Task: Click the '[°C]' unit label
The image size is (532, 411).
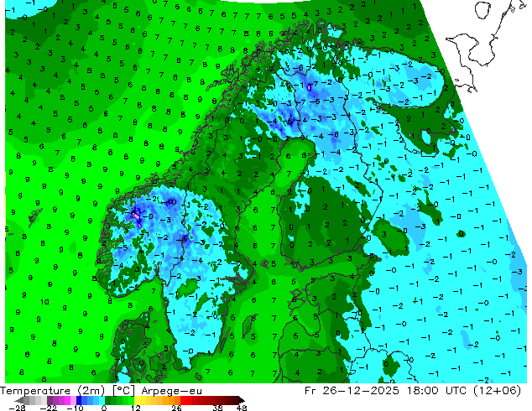Action: coord(124,391)
